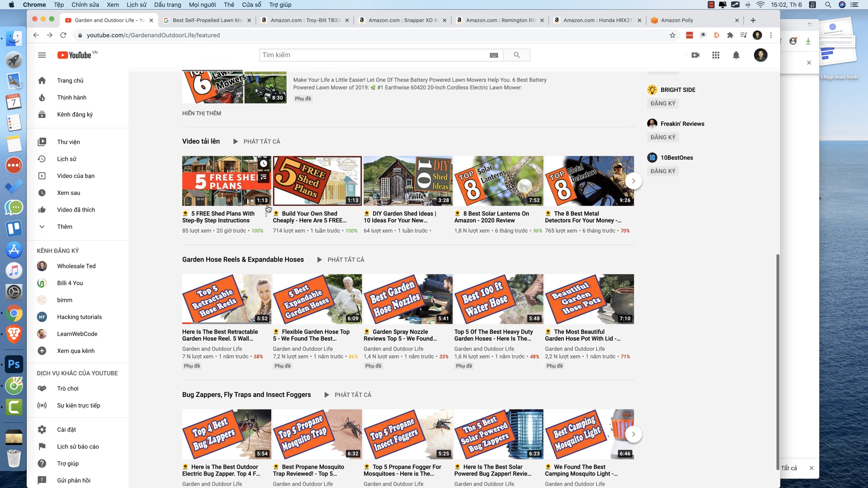Open the YouTube apps grid icon

(x=715, y=55)
